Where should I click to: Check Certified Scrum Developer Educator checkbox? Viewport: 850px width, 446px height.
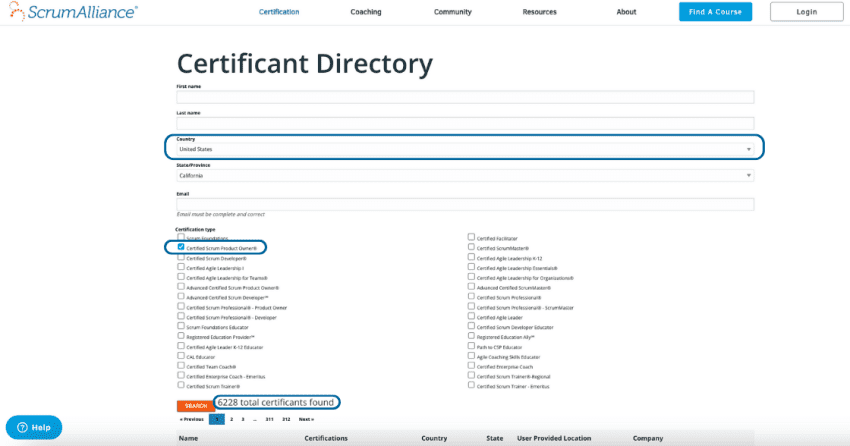point(472,326)
